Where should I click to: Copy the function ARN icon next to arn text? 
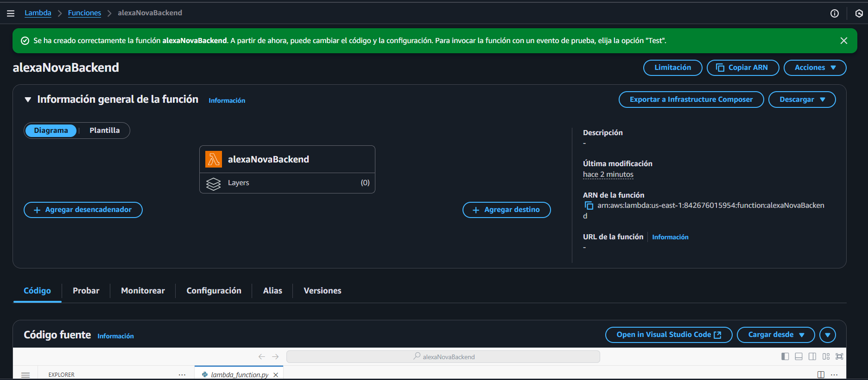click(x=589, y=206)
